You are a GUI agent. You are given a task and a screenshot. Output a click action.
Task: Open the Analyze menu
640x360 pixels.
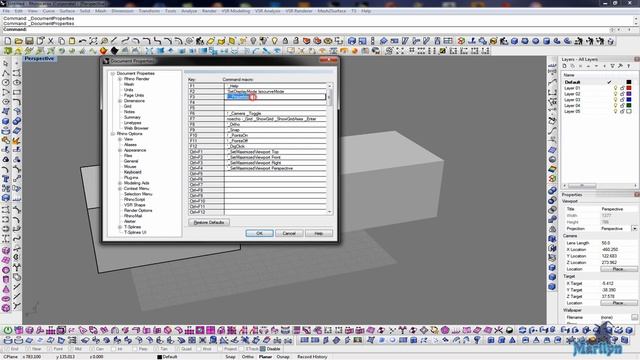tap(189, 11)
